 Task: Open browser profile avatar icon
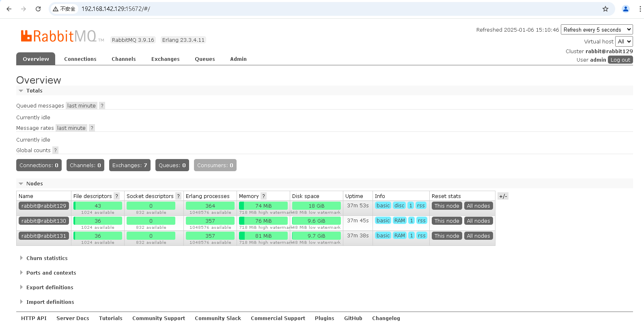click(x=626, y=9)
